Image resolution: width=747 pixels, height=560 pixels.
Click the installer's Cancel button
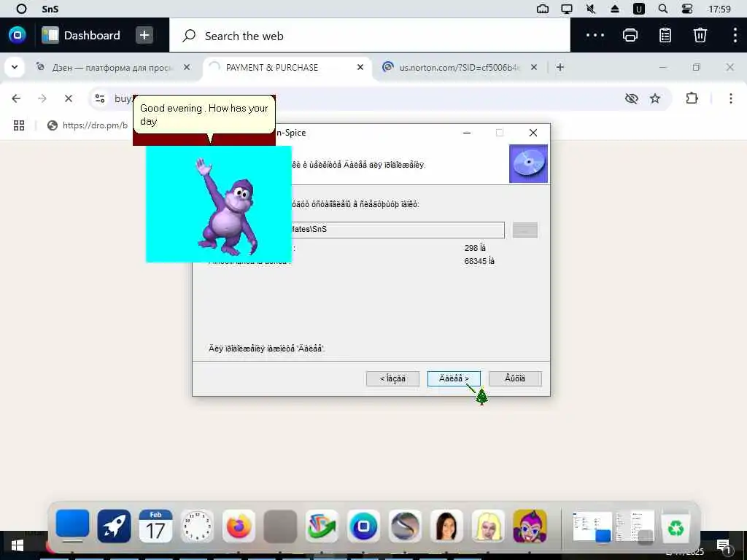click(x=515, y=378)
